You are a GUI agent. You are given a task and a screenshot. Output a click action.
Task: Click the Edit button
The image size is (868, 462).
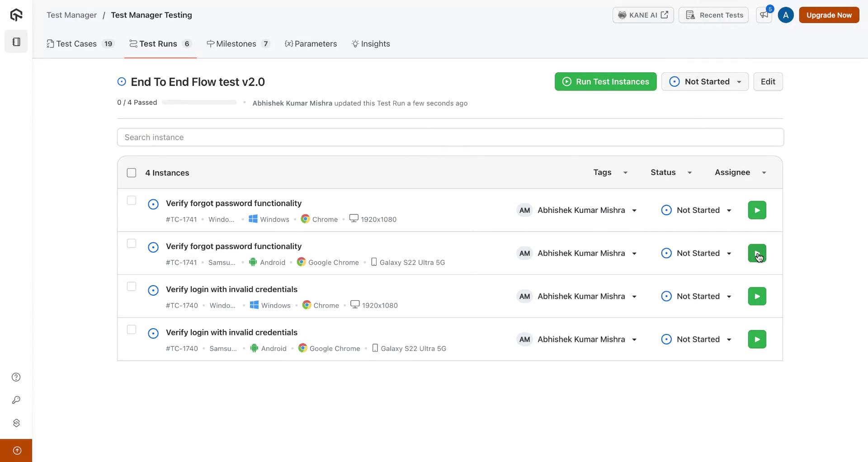pos(768,82)
